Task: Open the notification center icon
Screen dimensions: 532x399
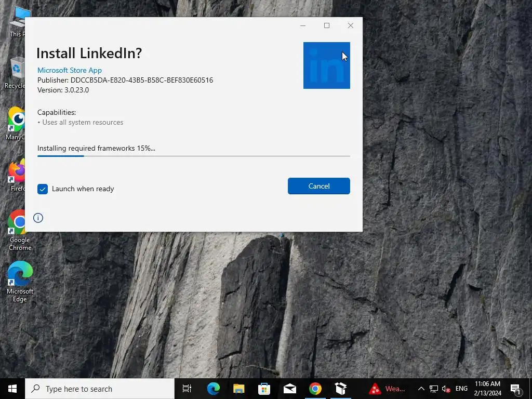Action: tap(515, 389)
